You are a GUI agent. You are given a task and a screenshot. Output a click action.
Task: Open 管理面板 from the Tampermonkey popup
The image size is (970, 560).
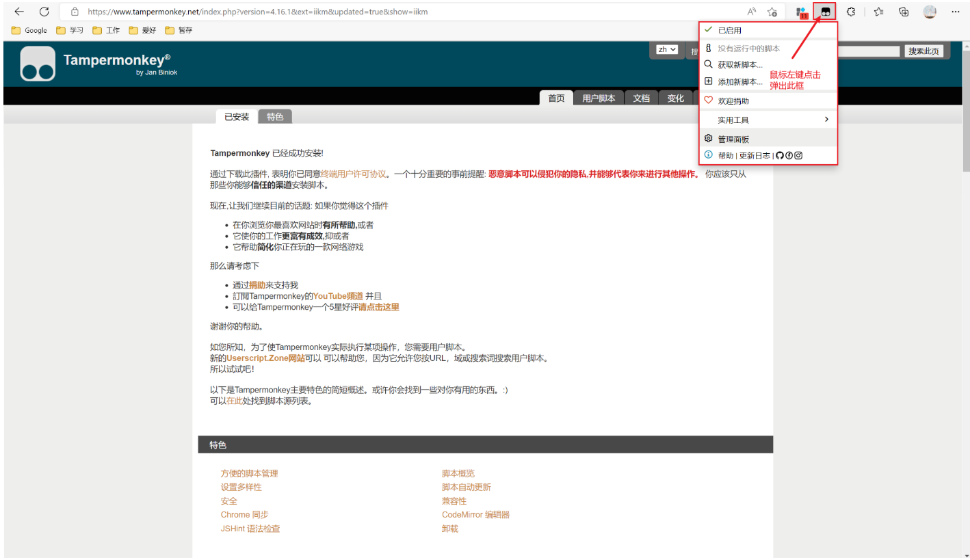(x=768, y=139)
